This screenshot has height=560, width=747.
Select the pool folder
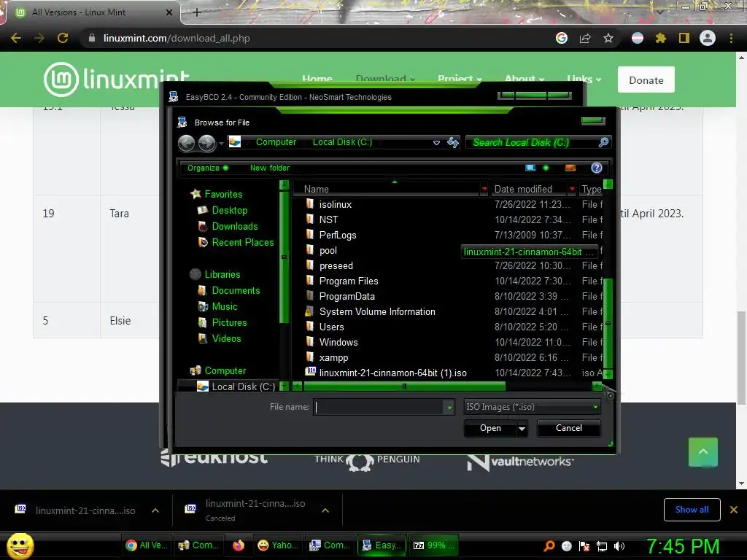[x=328, y=251]
